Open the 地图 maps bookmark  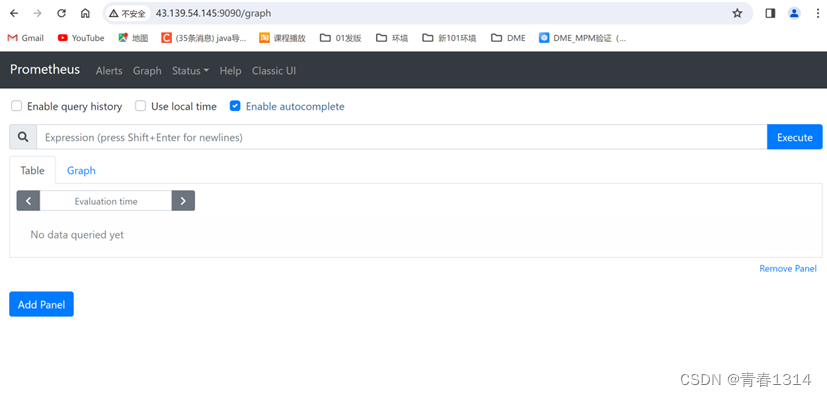[x=133, y=38]
